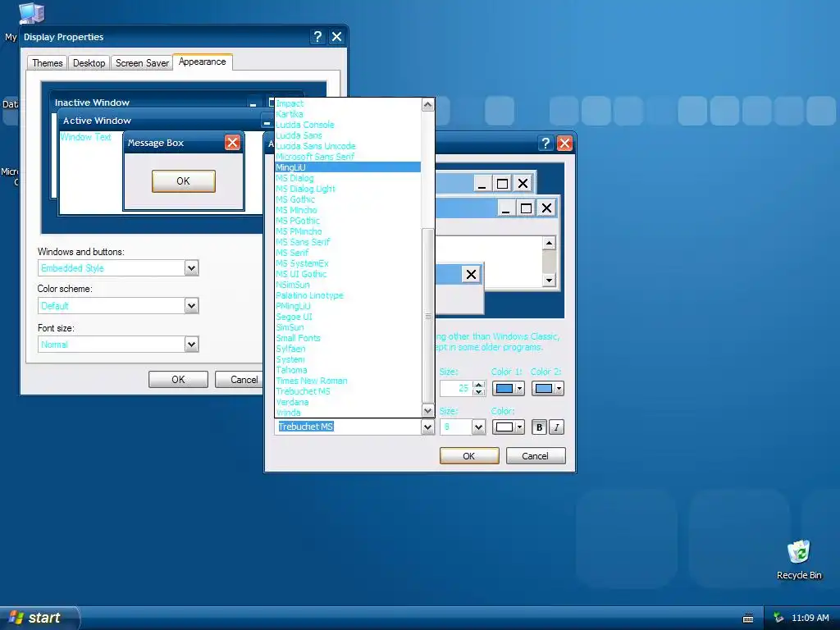This screenshot has width=840, height=630.
Task: Choose Palatino Linotype font
Action: [x=348, y=295]
